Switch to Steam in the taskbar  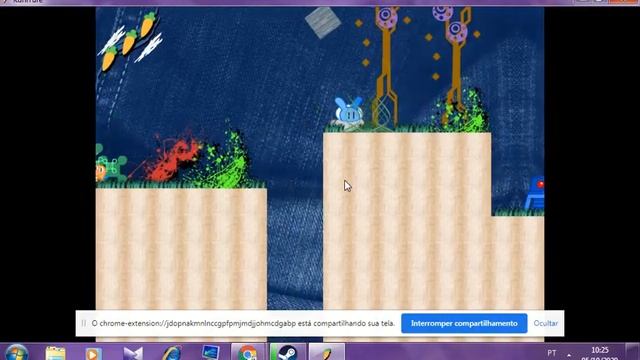pyautogui.click(x=287, y=352)
